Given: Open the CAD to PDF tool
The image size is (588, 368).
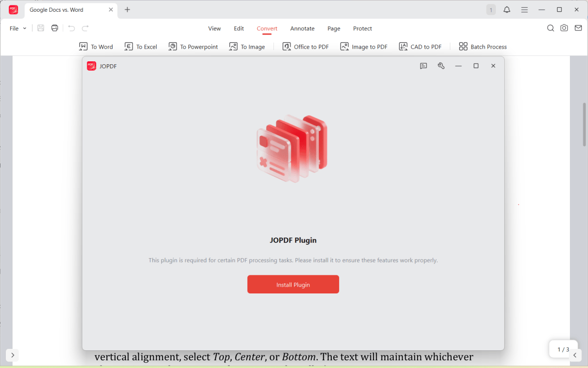Looking at the screenshot, I should point(420,47).
